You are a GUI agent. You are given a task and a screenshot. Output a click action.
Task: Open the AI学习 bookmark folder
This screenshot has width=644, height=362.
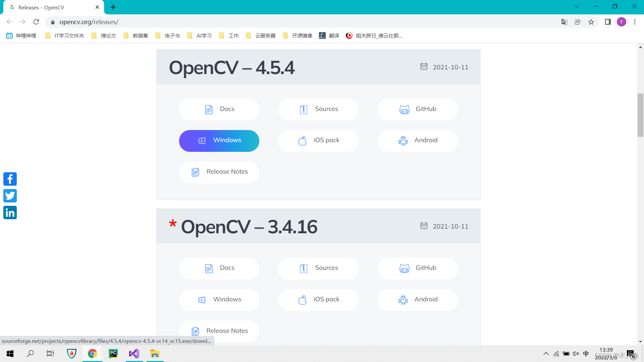point(200,36)
